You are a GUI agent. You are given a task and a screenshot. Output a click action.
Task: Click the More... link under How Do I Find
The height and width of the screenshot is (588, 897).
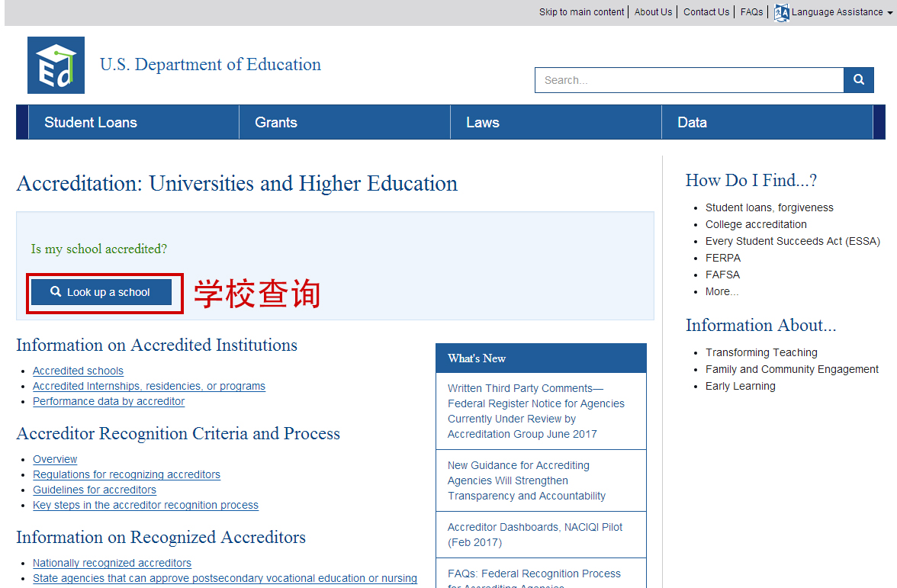point(722,291)
